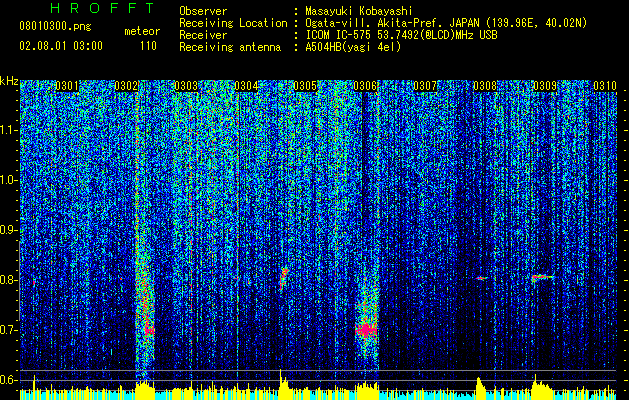Image resolution: width=629 pixels, height=400 pixels.
Task: Click the strong red echo near 0306
Action: [366, 330]
